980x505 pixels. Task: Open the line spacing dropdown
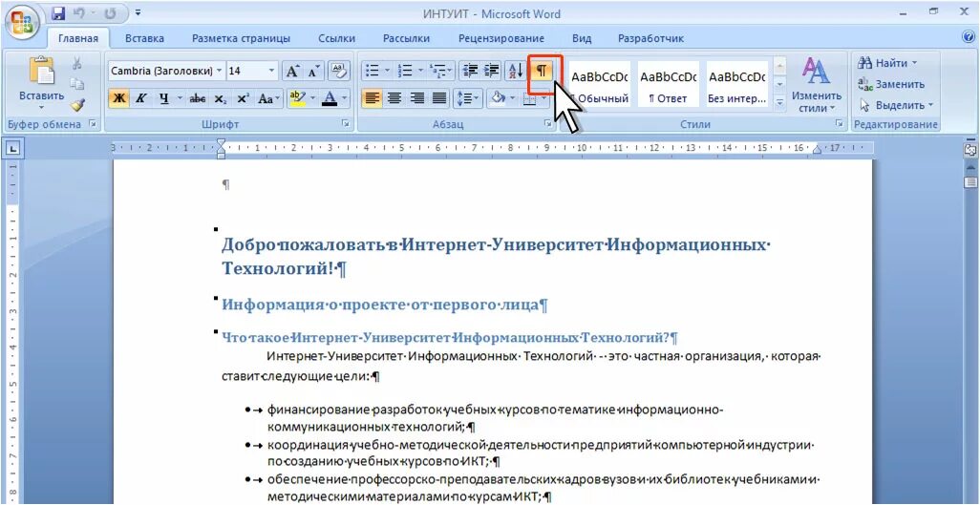tap(469, 98)
